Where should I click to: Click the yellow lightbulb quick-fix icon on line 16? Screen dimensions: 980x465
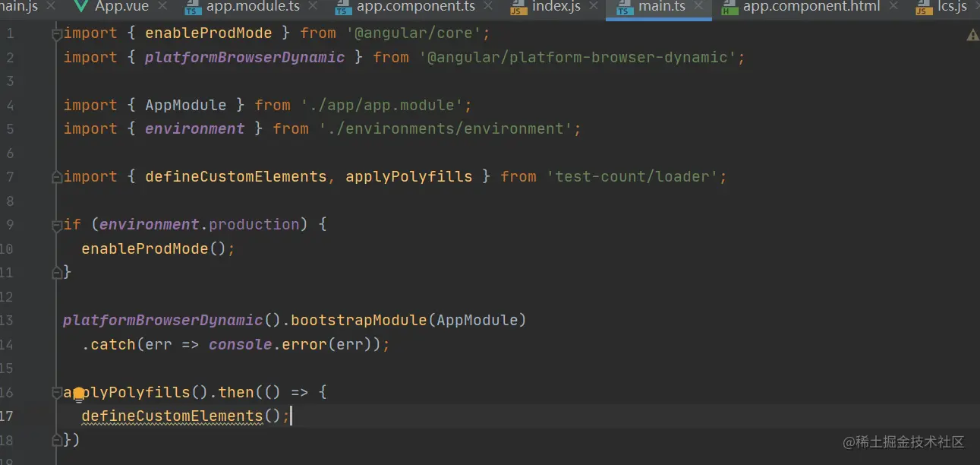point(78,394)
